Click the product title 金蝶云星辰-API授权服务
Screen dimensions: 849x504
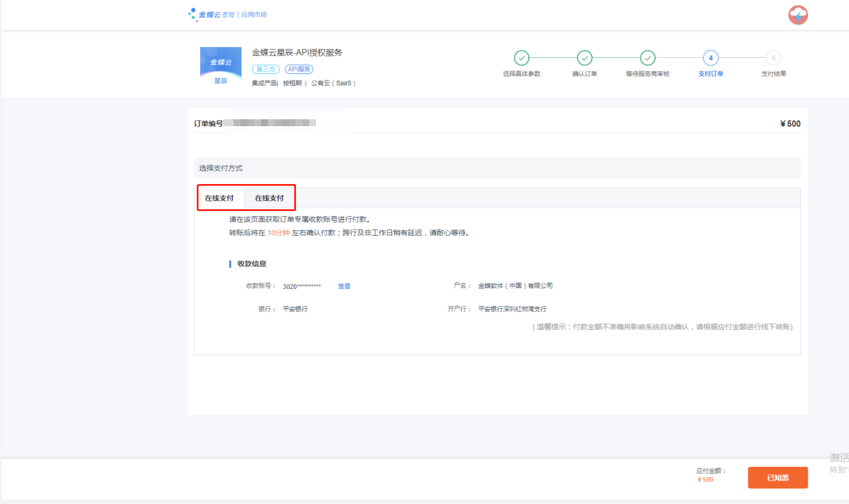(297, 52)
